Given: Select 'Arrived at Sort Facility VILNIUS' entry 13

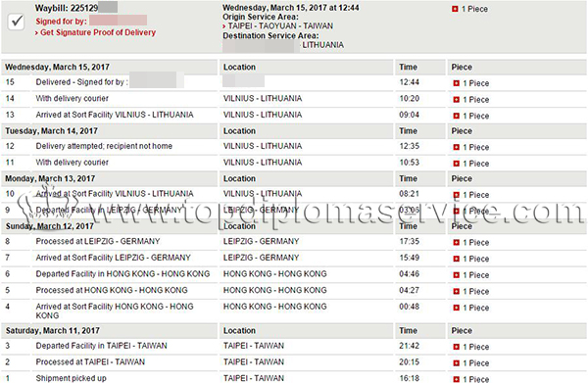Looking at the screenshot, I should pyautogui.click(x=115, y=115).
